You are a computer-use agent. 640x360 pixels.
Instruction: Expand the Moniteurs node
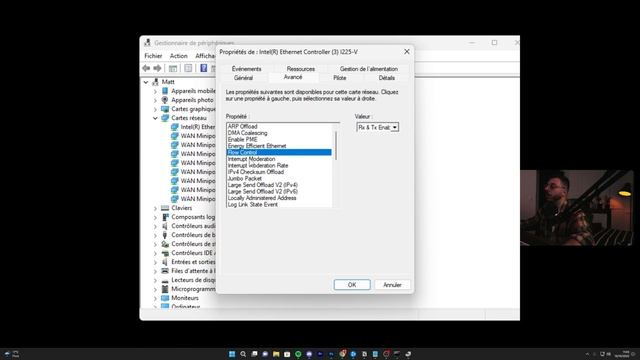tap(155, 298)
